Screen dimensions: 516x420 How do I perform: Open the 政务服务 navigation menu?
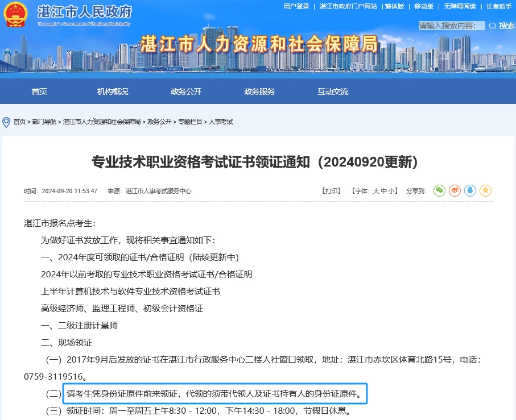pos(259,92)
